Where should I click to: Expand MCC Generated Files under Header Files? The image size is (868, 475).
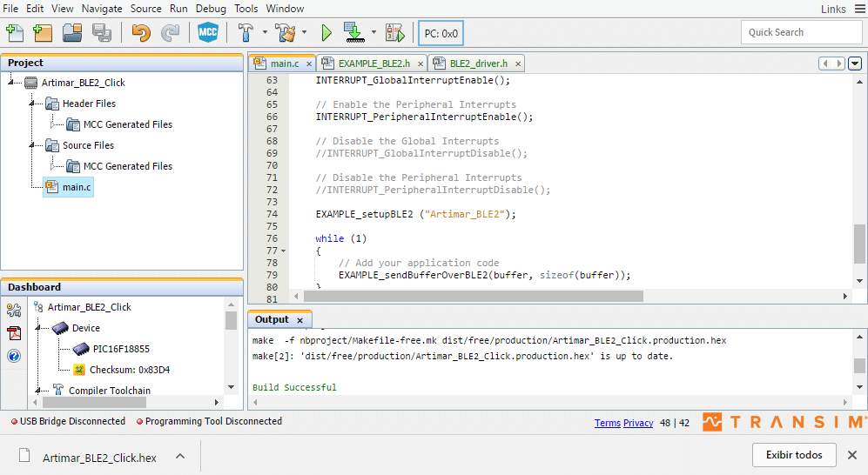point(53,124)
